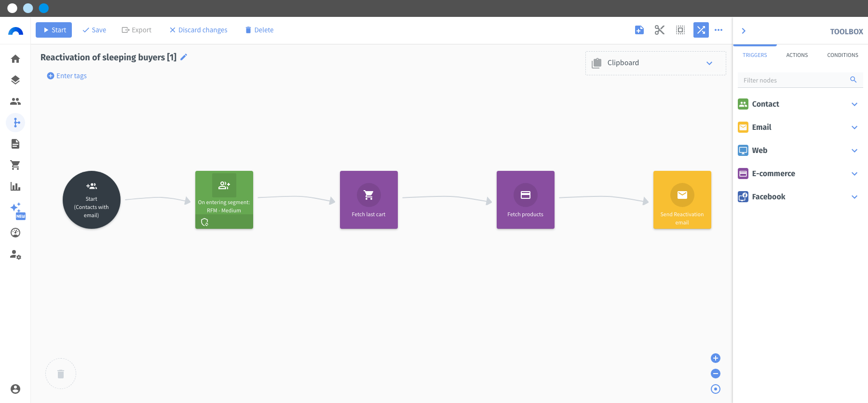868x403 pixels.
Task: Zoom in with the plus button
Action: 716,358
